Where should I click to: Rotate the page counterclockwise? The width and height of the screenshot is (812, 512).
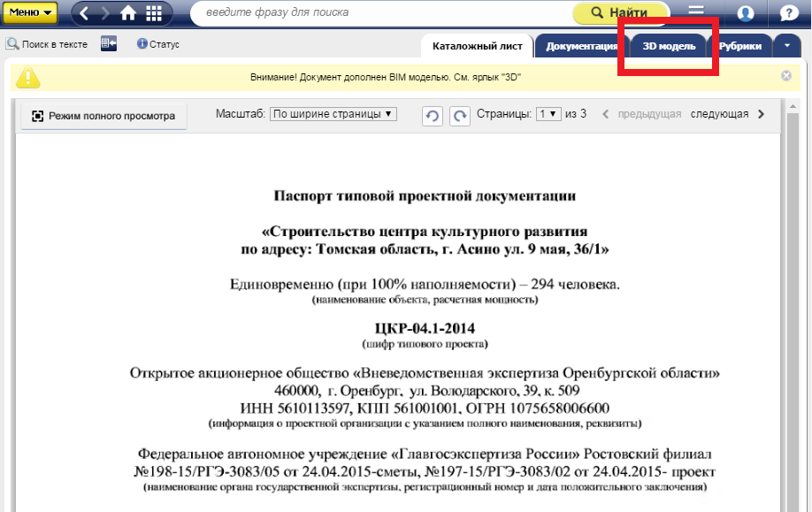click(x=432, y=116)
